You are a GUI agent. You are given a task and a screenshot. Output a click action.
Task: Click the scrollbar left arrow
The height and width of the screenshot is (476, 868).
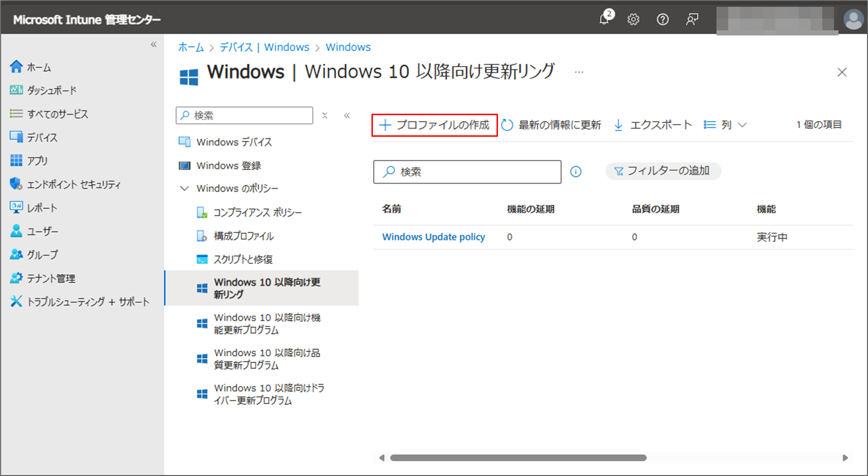coord(381,458)
